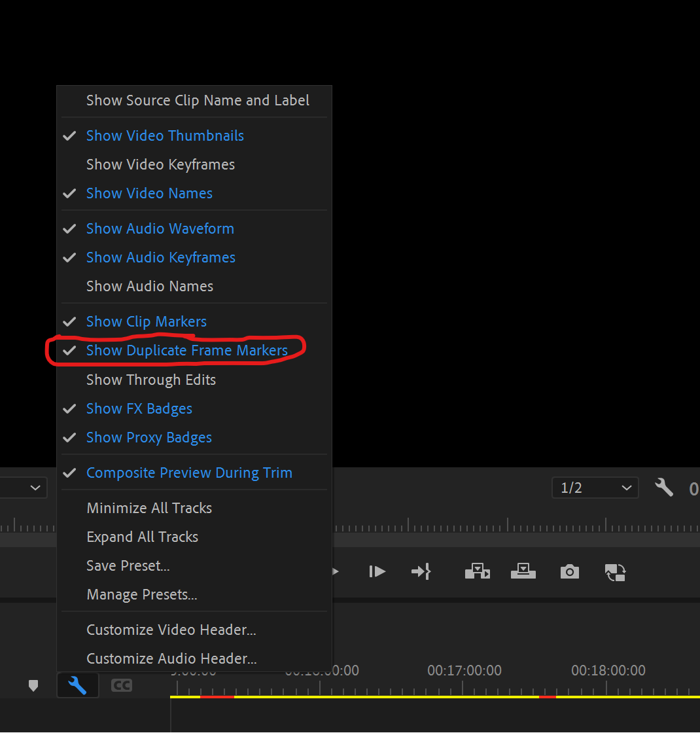Choose Minimize All Tracks
The image size is (700, 733).
click(194, 508)
